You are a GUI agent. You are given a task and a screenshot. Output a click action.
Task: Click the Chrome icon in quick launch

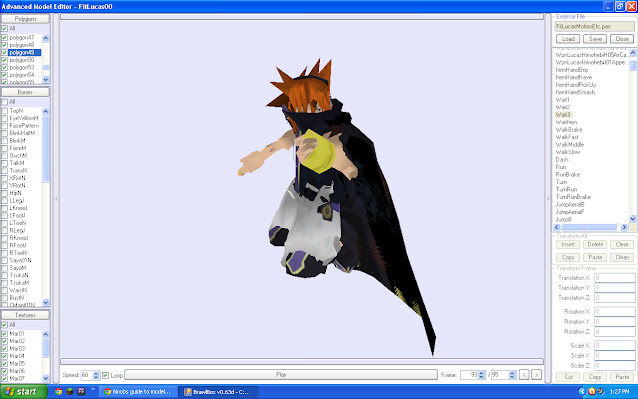pos(59,392)
